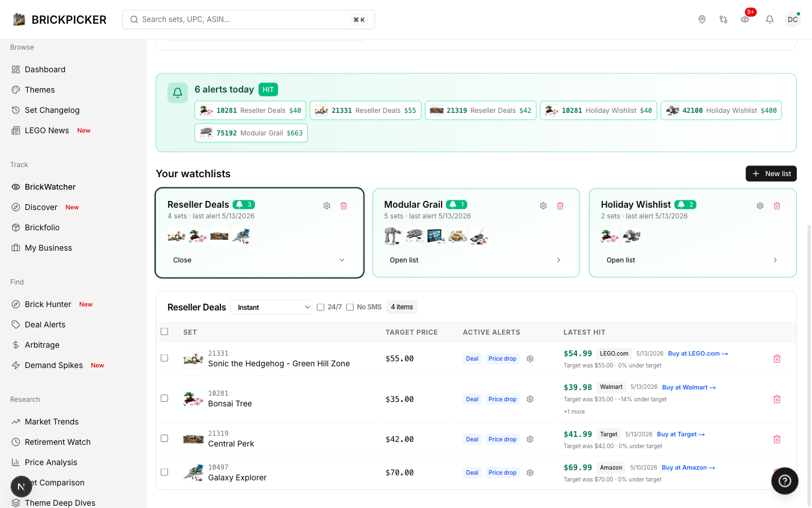This screenshot has height=508, width=812.
Task: Open settings gear on Modular Grail card
Action: [543, 205]
